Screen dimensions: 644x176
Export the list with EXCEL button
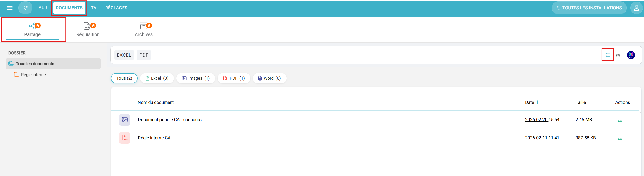click(x=124, y=55)
